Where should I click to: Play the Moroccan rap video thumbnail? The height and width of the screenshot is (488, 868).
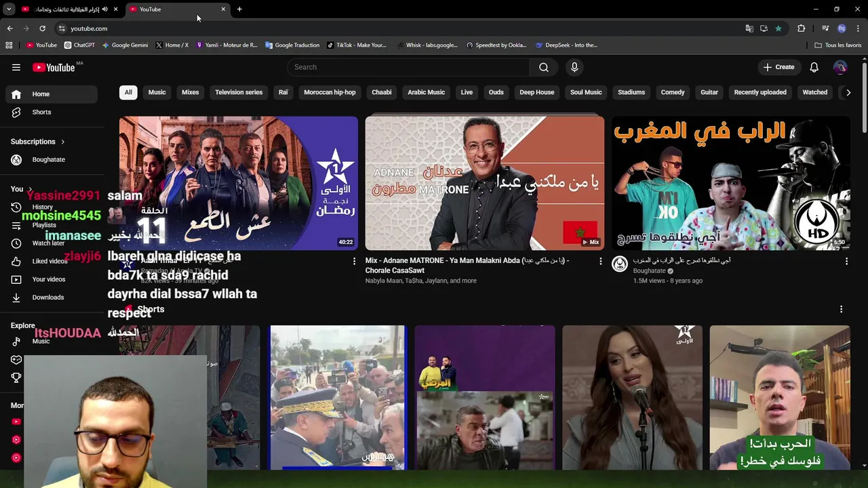pos(731,183)
